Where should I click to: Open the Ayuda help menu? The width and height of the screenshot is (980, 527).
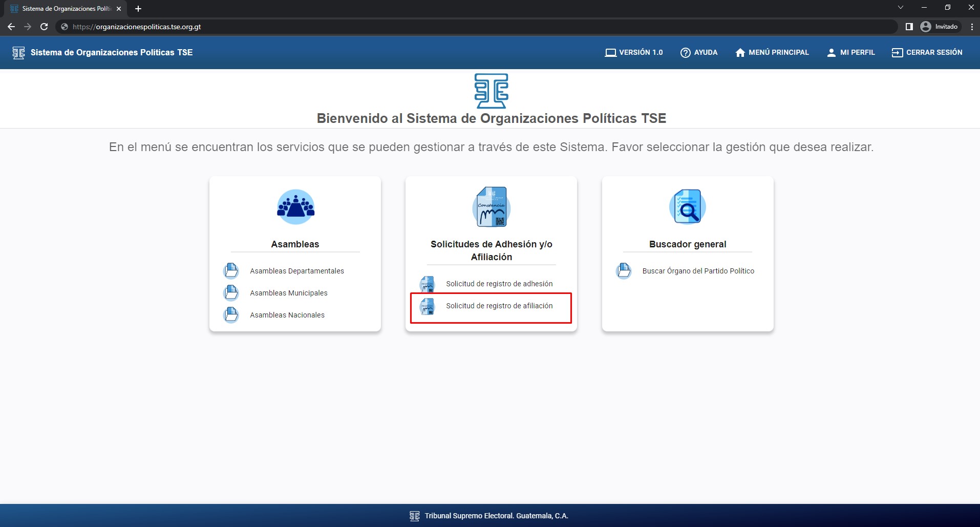coord(699,53)
